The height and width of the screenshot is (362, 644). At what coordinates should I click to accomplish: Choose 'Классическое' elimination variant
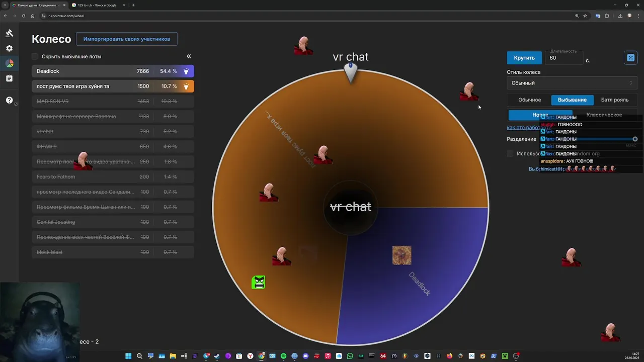604,115
